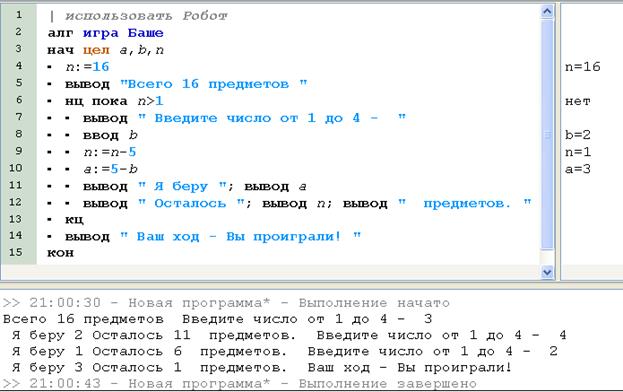Click the margin value 'a=3'

point(578,169)
